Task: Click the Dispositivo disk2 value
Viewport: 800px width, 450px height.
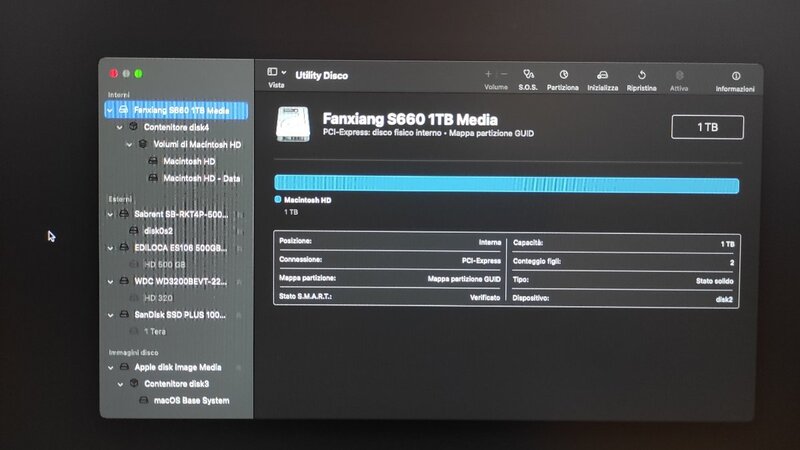Action: pos(724,299)
